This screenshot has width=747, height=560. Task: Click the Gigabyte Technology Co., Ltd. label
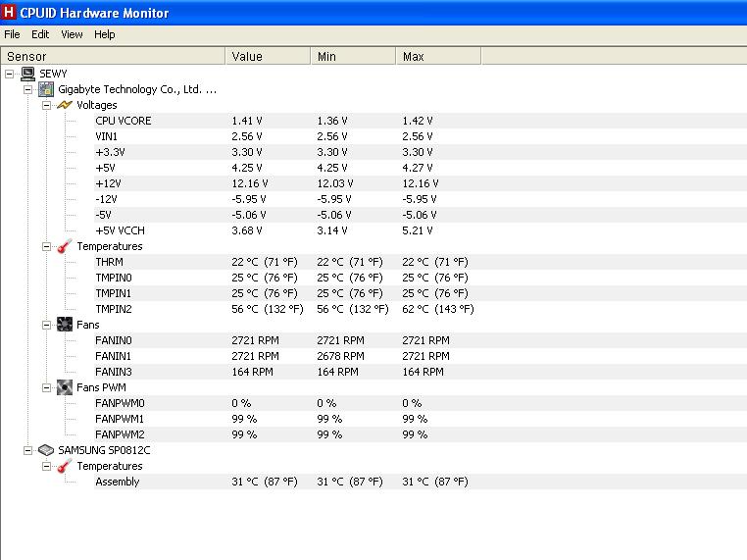coord(137,89)
